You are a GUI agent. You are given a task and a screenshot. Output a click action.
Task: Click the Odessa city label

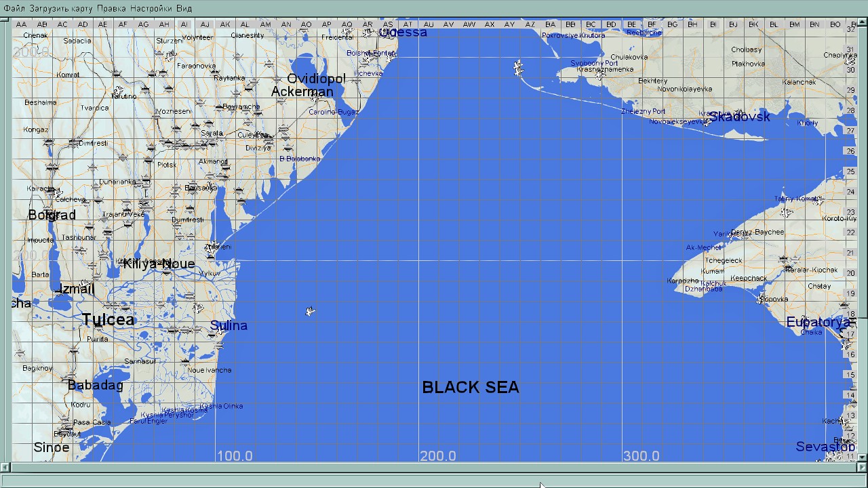tap(403, 33)
